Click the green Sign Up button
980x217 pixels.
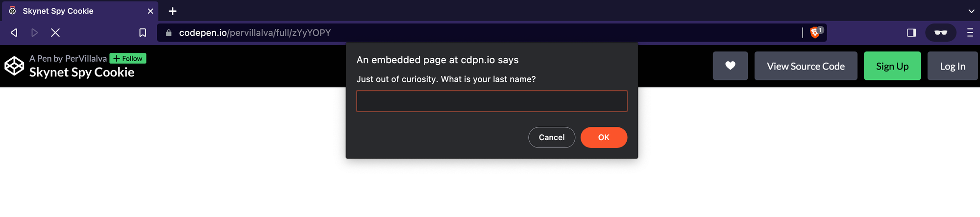(x=892, y=66)
